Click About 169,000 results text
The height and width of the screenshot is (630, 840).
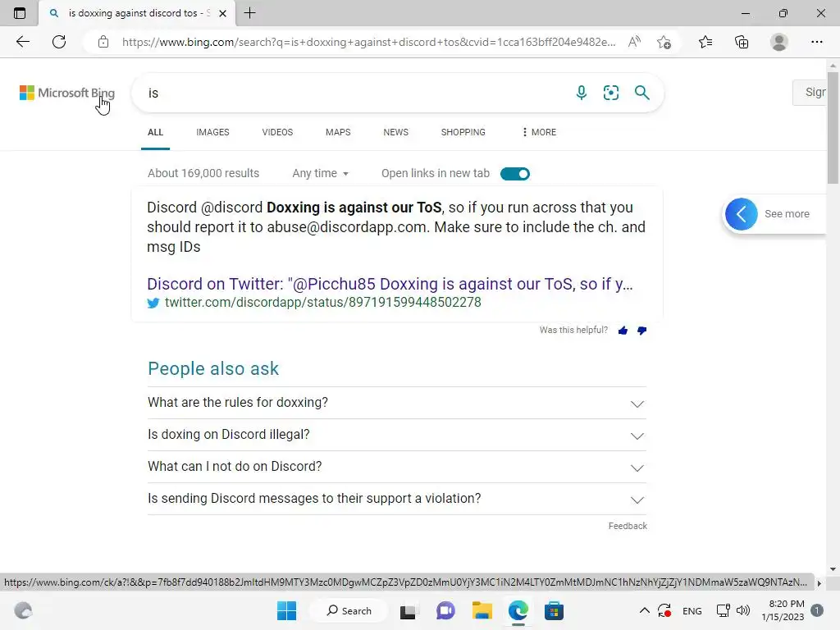(x=203, y=174)
